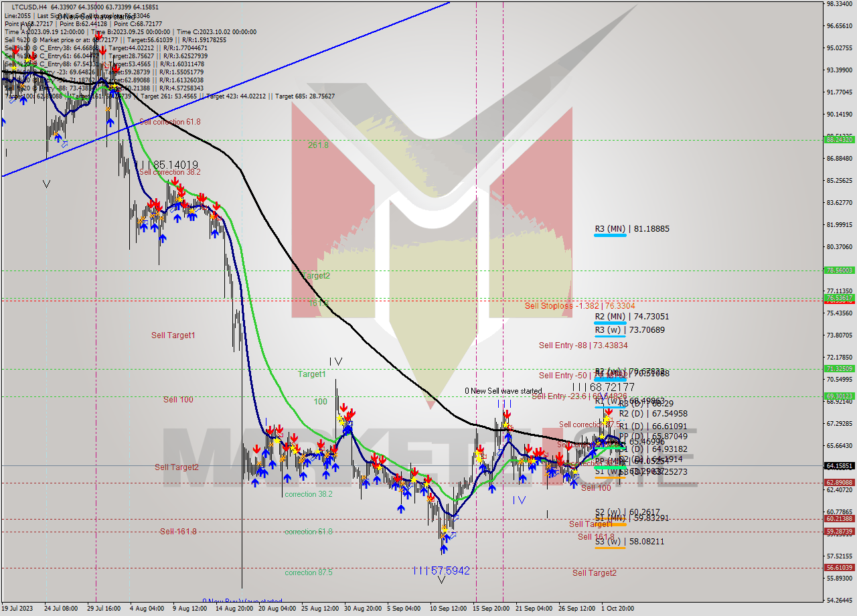
Task: Click the 24 Jul 08:00 time label
Action: tap(60, 609)
